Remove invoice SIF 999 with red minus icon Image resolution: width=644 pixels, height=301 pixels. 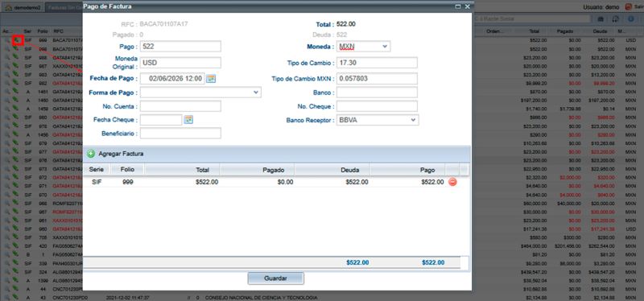click(452, 182)
